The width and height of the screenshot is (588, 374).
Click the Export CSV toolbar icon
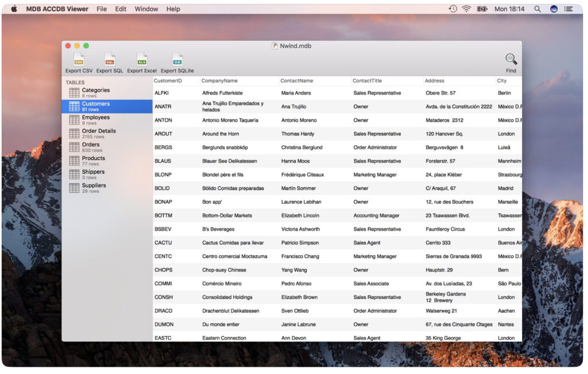pos(79,60)
